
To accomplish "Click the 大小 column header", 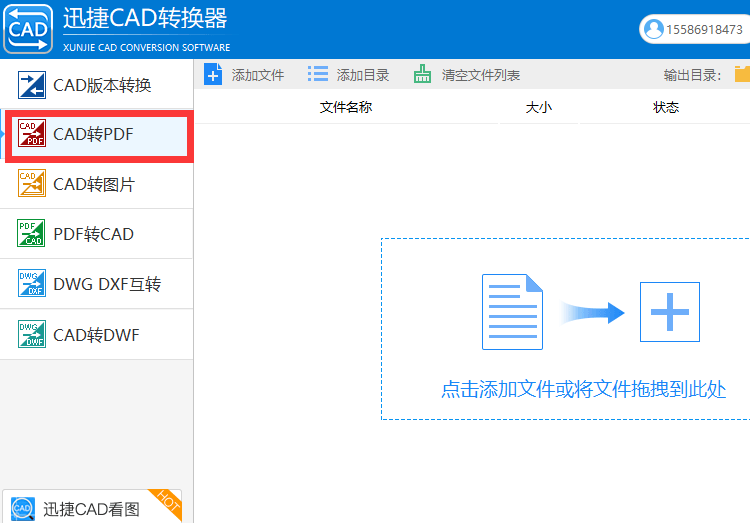I will click(539, 107).
